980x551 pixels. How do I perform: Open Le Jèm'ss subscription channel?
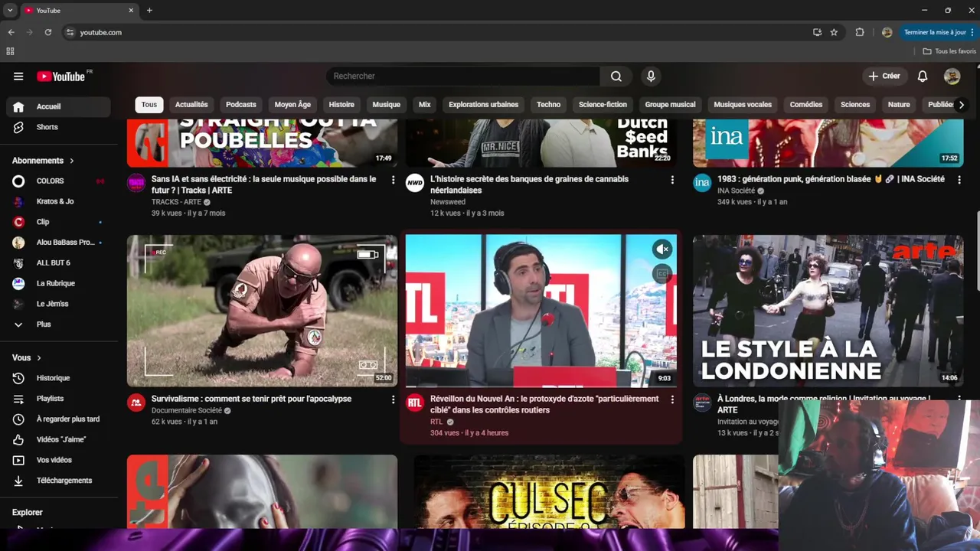pos(58,304)
